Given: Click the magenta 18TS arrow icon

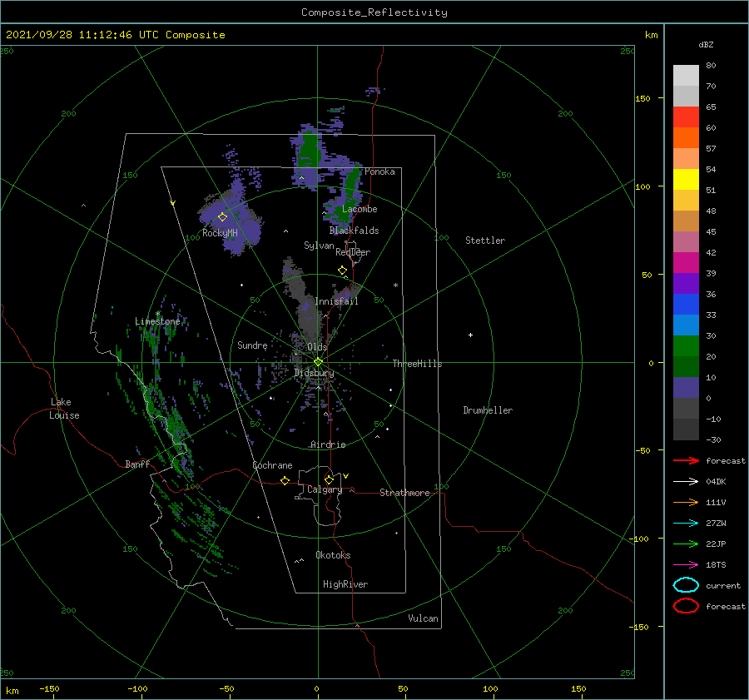Looking at the screenshot, I should pyautogui.click(x=686, y=565).
